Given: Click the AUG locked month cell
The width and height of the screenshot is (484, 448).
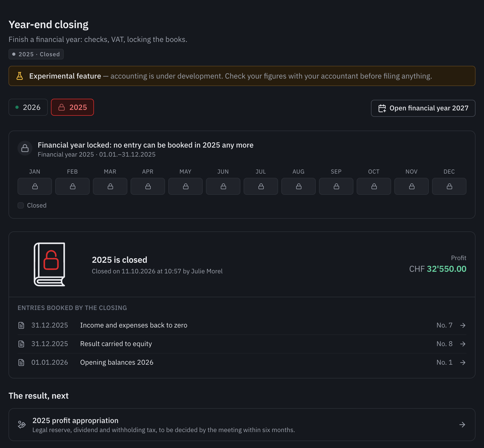Looking at the screenshot, I should (299, 186).
